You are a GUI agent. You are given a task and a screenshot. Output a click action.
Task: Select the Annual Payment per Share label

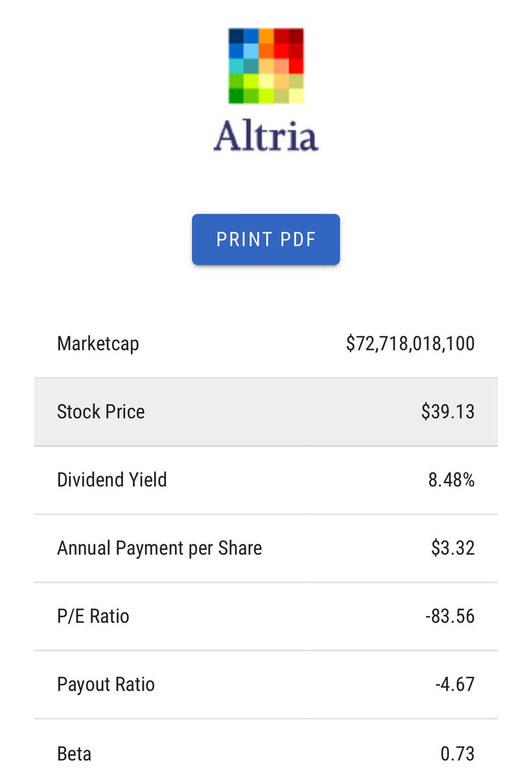pyautogui.click(x=159, y=548)
